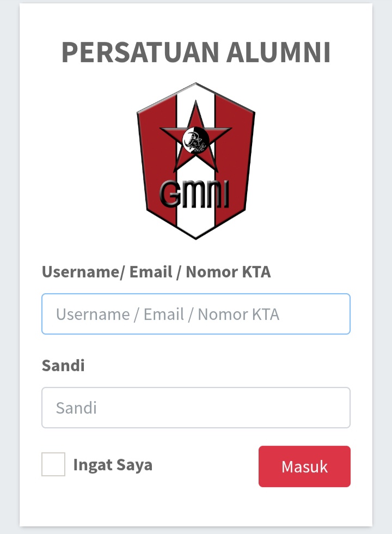The image size is (392, 534).
Task: Click the Sandi placeholder text inside the field
Action: point(76,408)
